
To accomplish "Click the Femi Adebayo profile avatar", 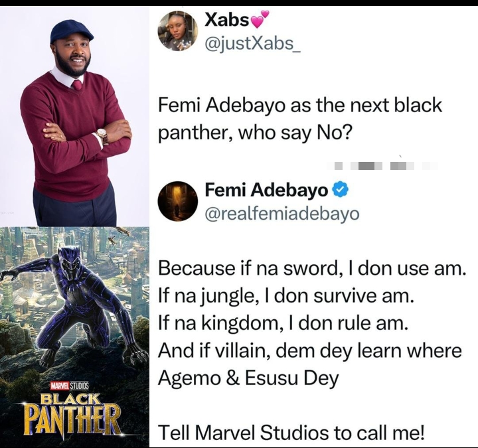I will point(179,201).
